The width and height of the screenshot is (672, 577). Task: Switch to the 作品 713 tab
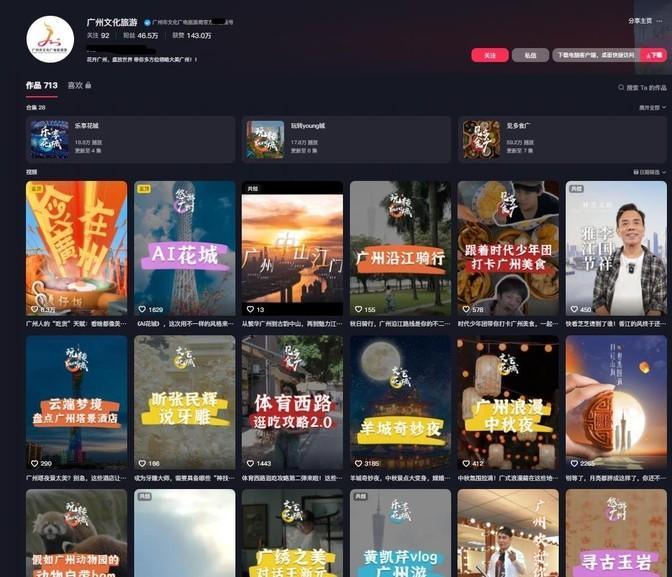41,86
